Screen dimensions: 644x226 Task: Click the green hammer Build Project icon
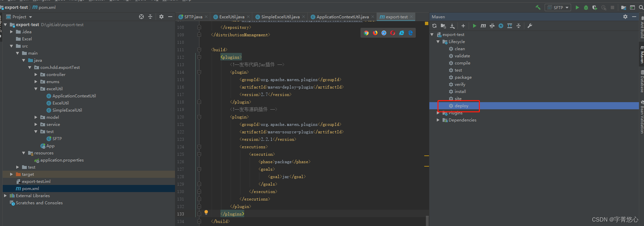point(538,7)
